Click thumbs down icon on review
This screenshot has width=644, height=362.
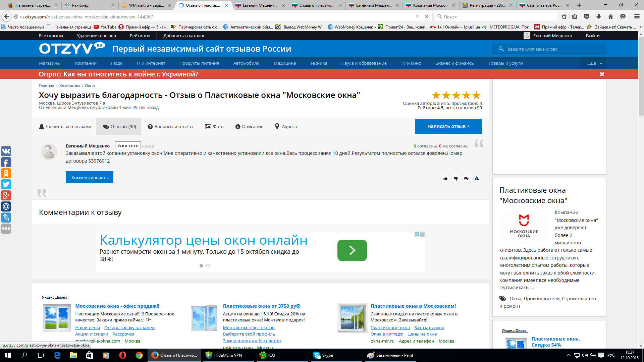click(456, 179)
